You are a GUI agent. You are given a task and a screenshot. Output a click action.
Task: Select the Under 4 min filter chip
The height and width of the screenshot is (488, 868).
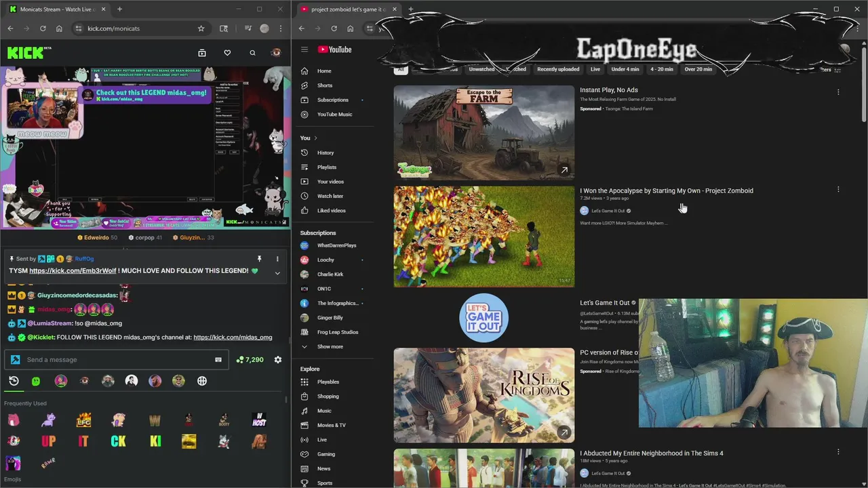click(x=625, y=69)
